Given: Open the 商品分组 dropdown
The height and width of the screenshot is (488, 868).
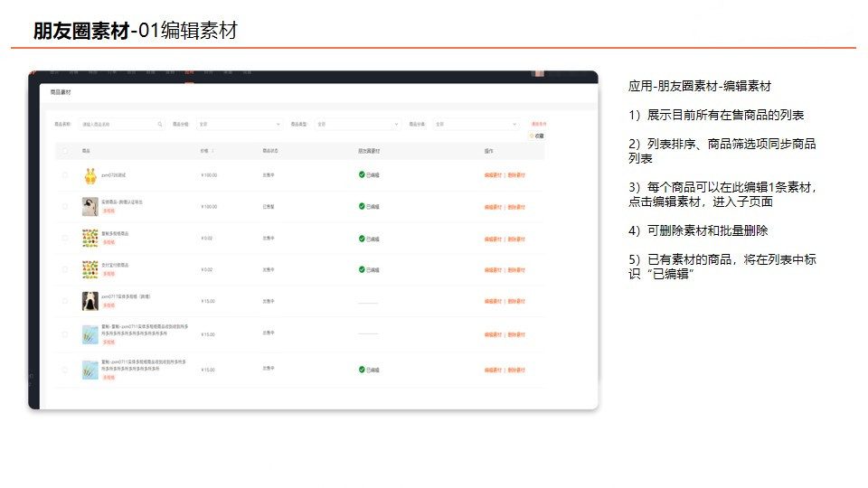Looking at the screenshot, I should (240, 125).
